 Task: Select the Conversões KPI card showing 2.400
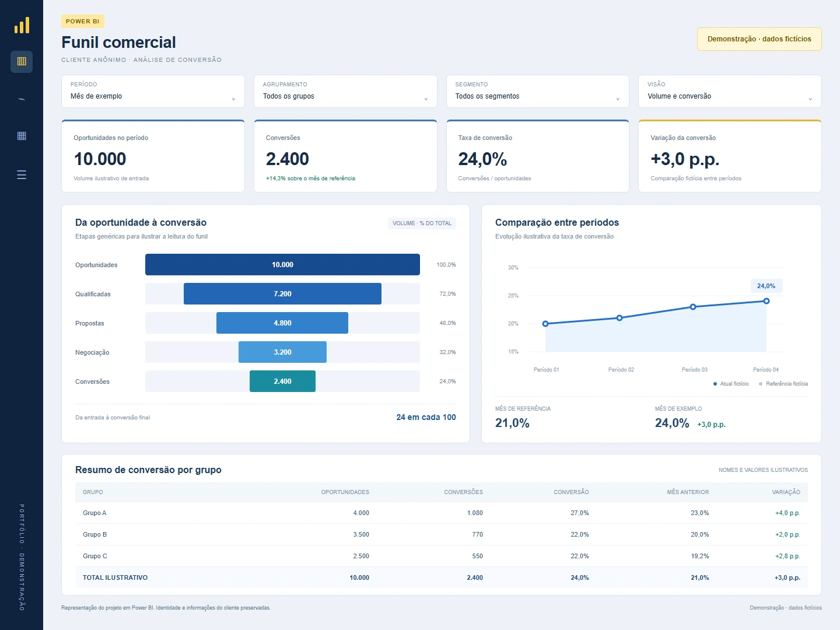click(x=345, y=156)
